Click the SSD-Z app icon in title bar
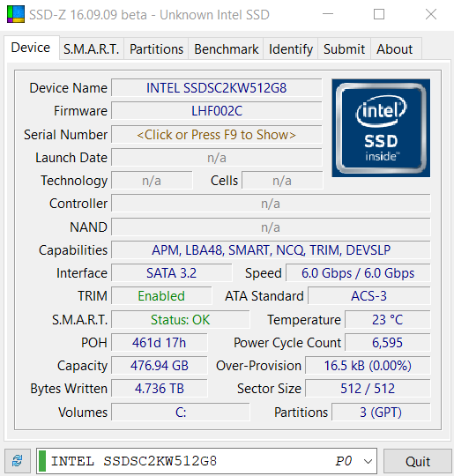 (16, 14)
